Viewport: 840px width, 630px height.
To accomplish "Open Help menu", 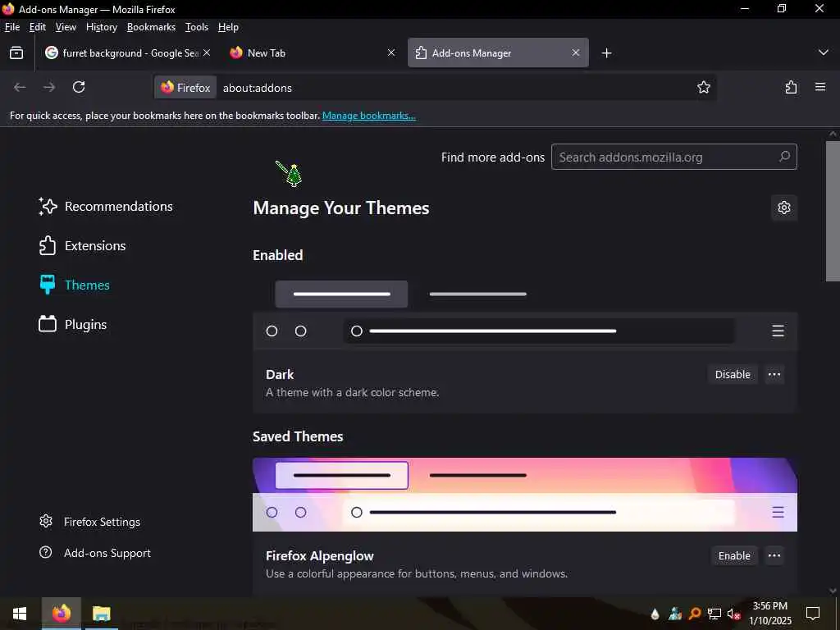I will [x=228, y=27].
